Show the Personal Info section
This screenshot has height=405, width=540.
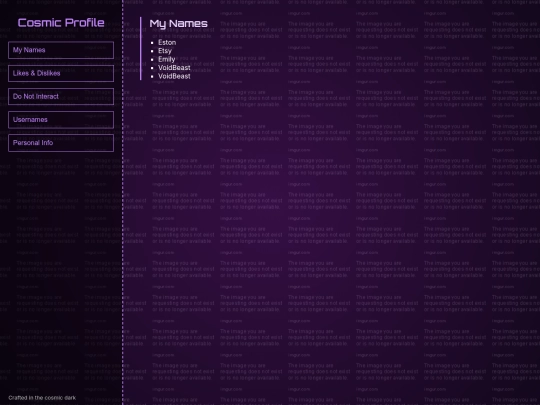pyautogui.click(x=61, y=143)
